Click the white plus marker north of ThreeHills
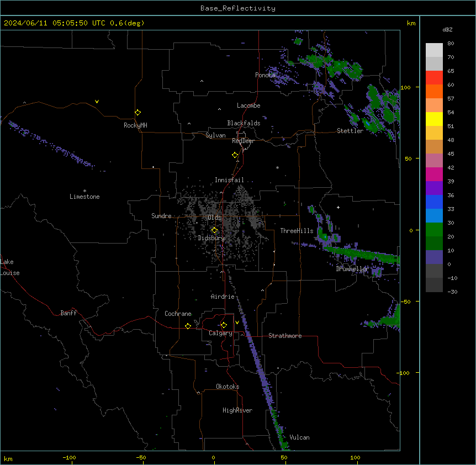Viewport: 476px width, 465px height. coord(338,207)
